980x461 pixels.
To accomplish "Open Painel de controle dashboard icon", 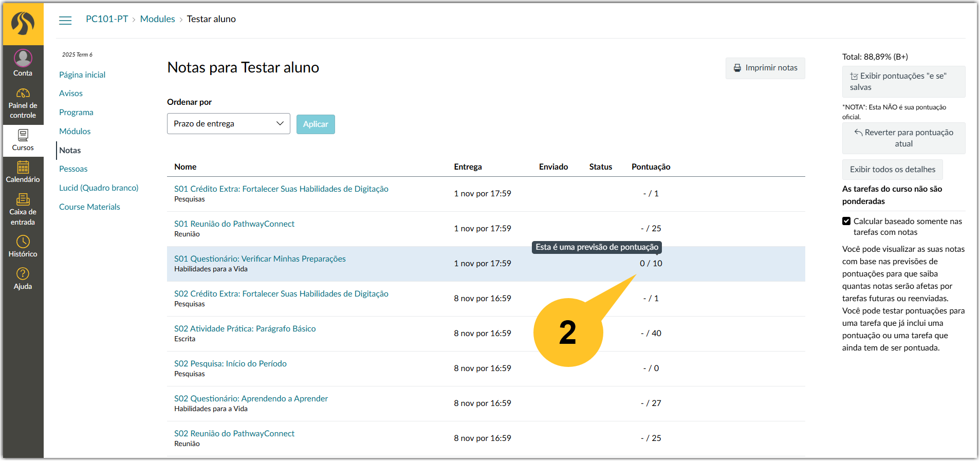I will (23, 93).
